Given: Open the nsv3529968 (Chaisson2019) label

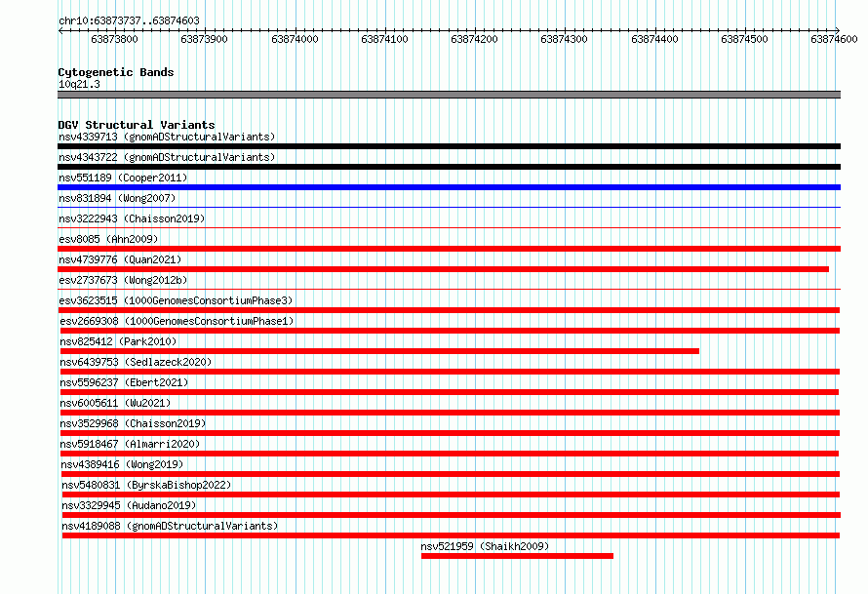Looking at the screenshot, I should tap(133, 423).
